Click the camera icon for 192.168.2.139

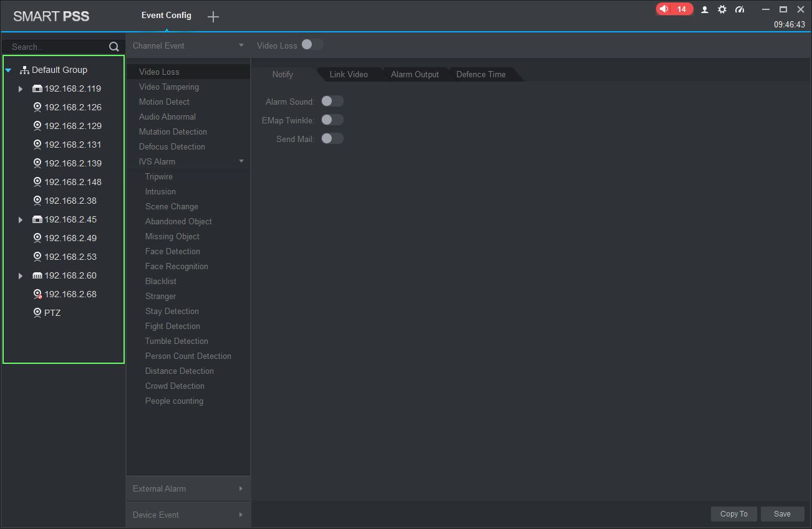(37, 163)
